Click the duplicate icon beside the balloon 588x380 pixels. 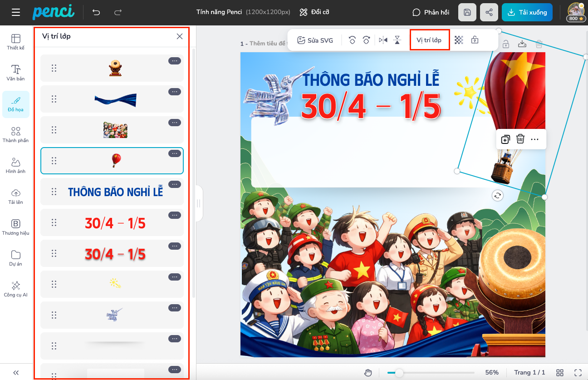pyautogui.click(x=505, y=139)
